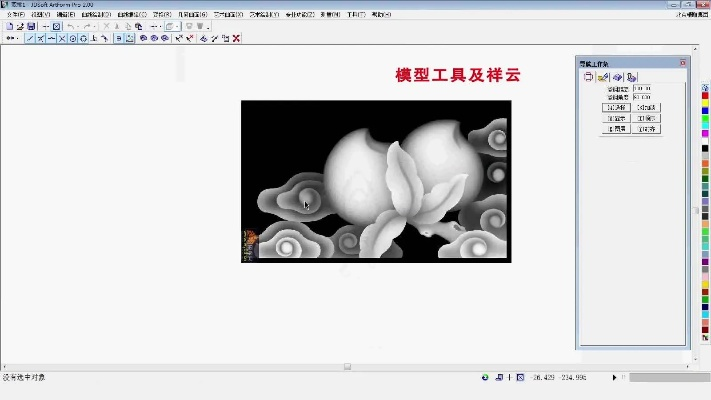Switch to the second tab icon in side panel
Viewport: 711px width, 400px height.
(603, 77)
